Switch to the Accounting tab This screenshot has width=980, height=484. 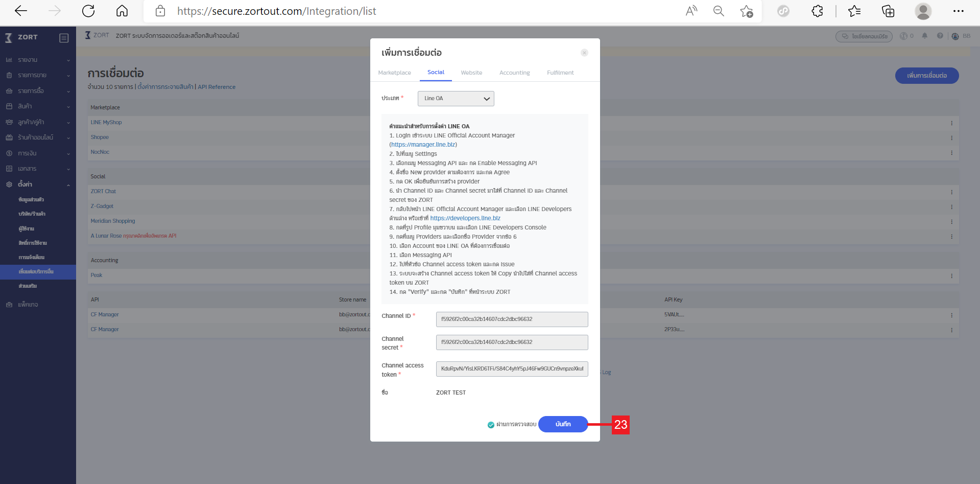(514, 73)
